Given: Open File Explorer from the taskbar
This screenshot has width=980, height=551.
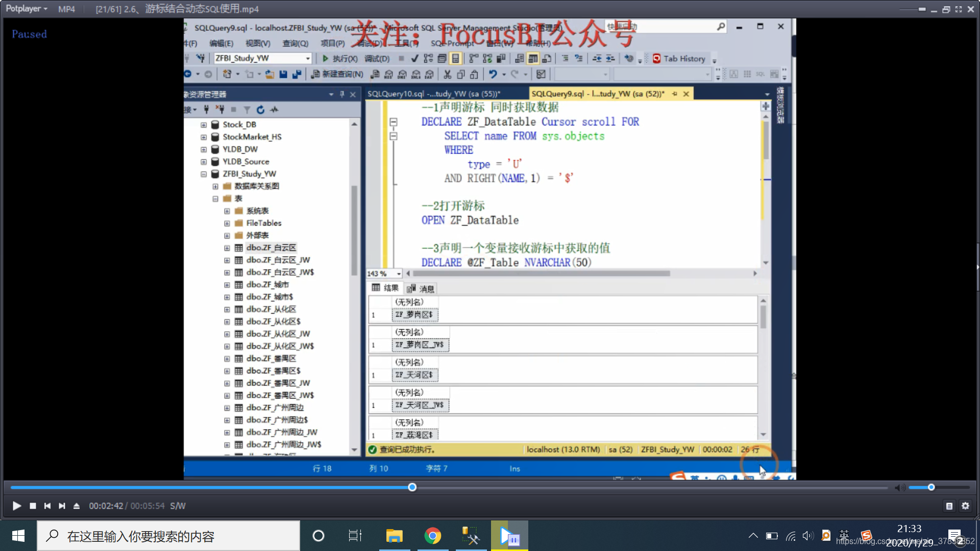Looking at the screenshot, I should (394, 536).
